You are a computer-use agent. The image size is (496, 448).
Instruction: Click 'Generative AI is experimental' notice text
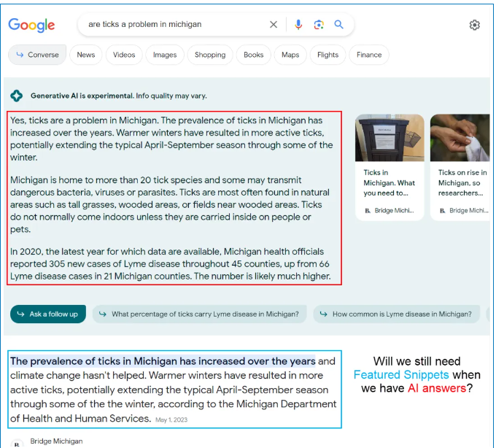pos(119,96)
